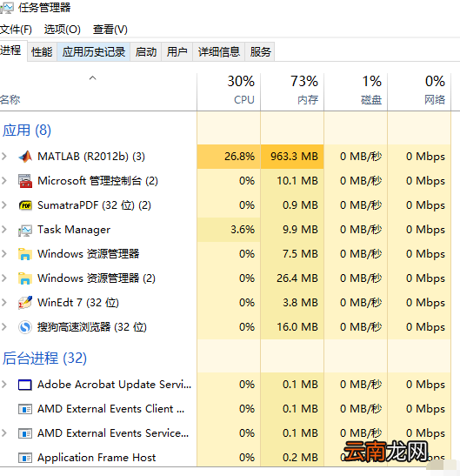The image size is (460, 476).
Task: Click the Adobe Acrobat Update Service icon
Action: pyautogui.click(x=25, y=385)
